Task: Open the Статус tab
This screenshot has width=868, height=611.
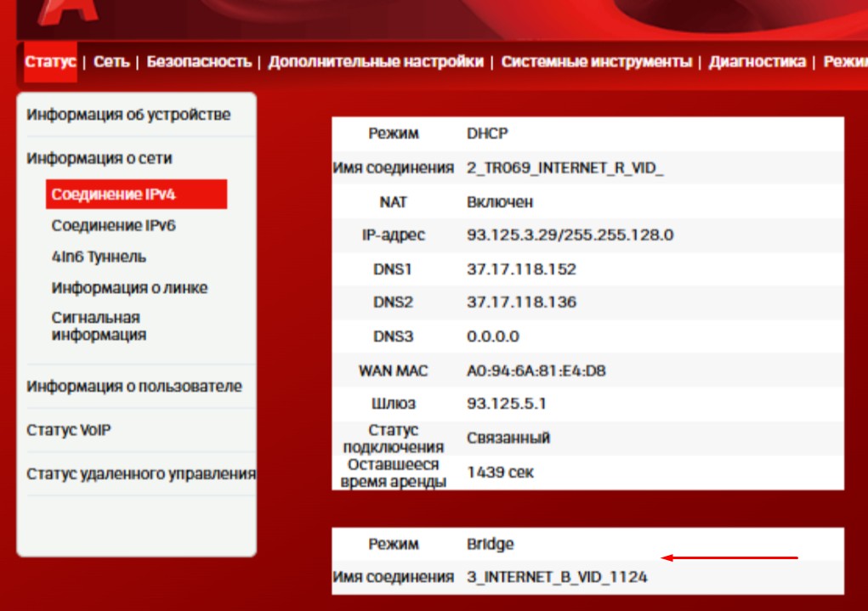Action: tap(50, 62)
